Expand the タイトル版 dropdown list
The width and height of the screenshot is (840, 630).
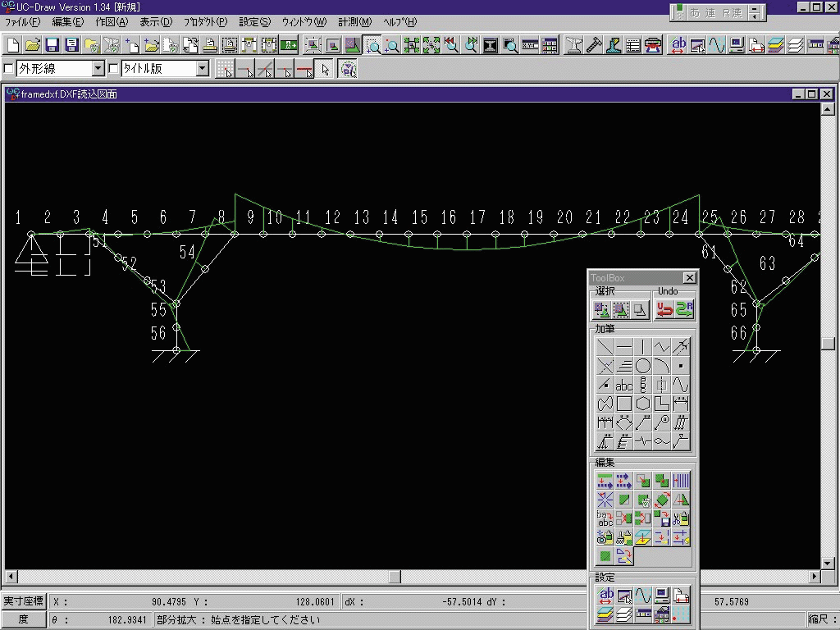click(203, 69)
